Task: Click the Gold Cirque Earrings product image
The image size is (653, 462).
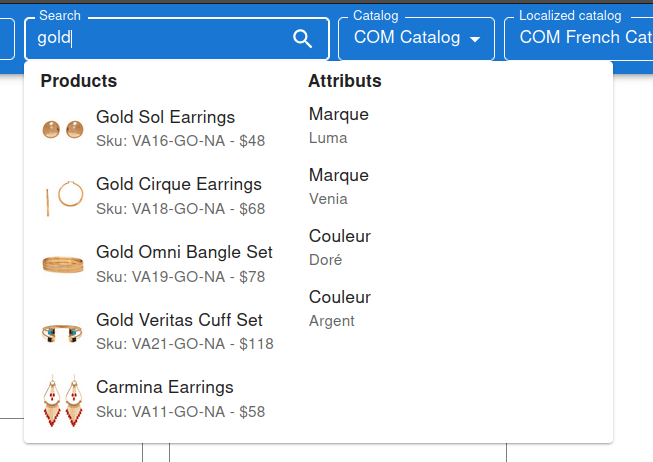Action: pos(62,197)
